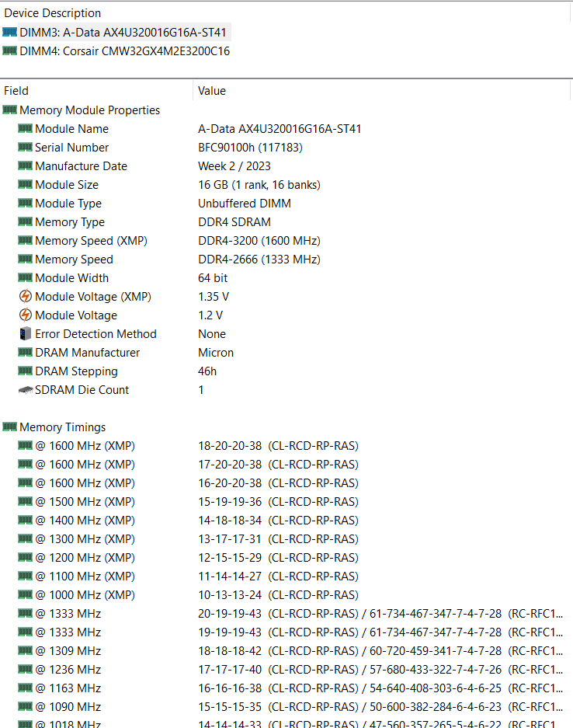The image size is (573, 728).
Task: Click the Module Width row icon
Action: pos(25,277)
